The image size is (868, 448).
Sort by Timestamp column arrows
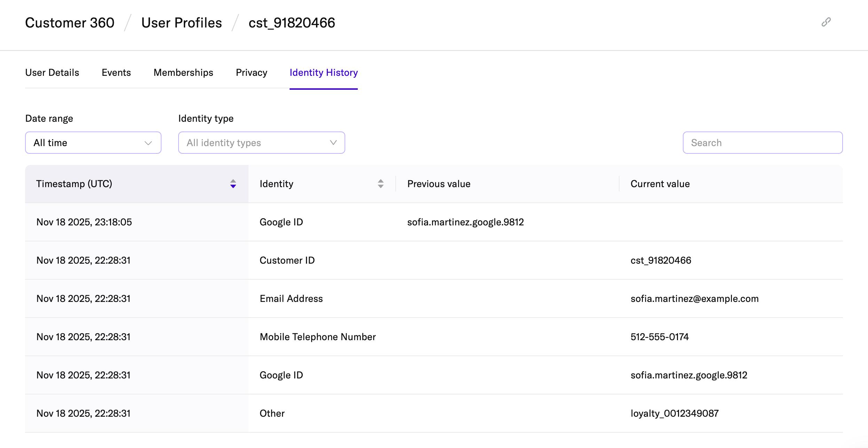coord(233,184)
